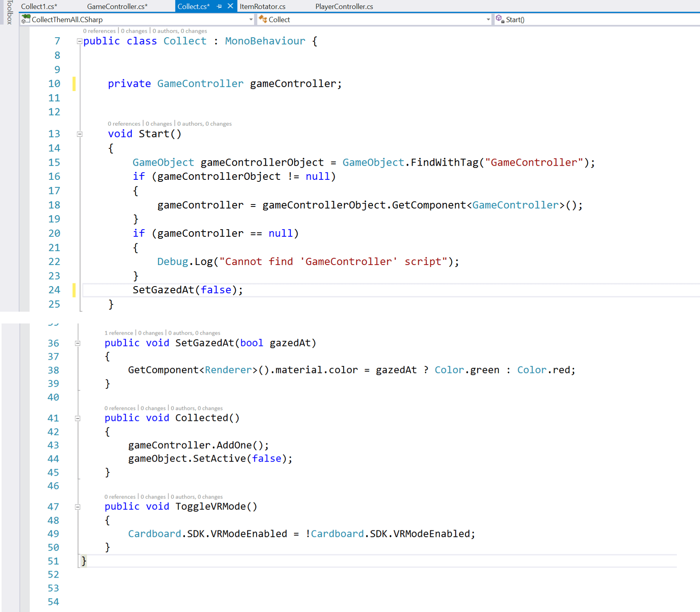700x612 pixels.
Task: Open the Start() member navigation dropdown
Action: click(597, 19)
